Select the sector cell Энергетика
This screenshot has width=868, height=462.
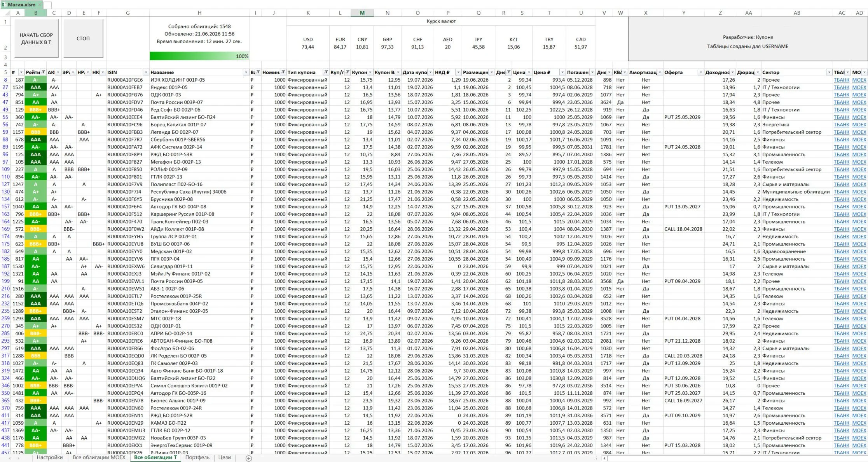click(x=797, y=125)
